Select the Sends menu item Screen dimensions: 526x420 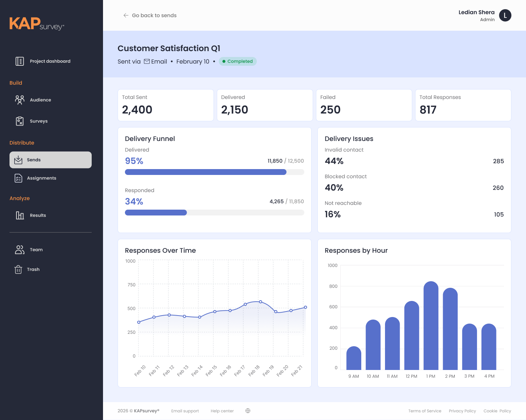pos(50,160)
